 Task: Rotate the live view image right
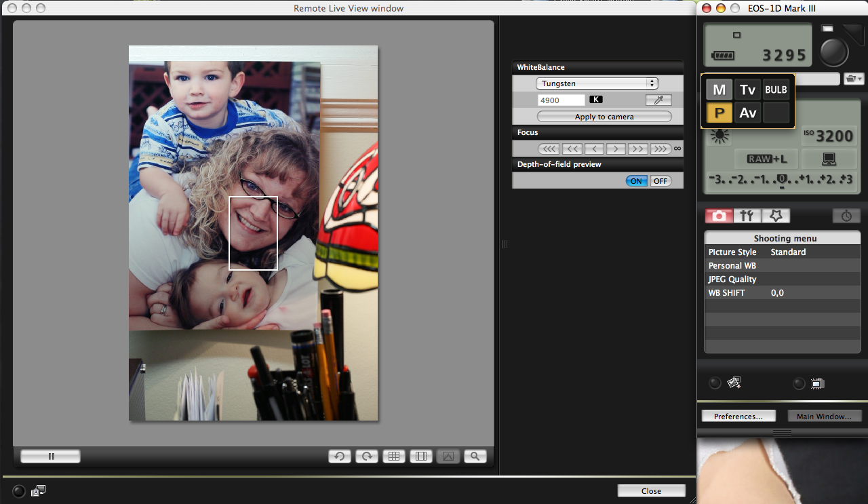[x=366, y=457]
